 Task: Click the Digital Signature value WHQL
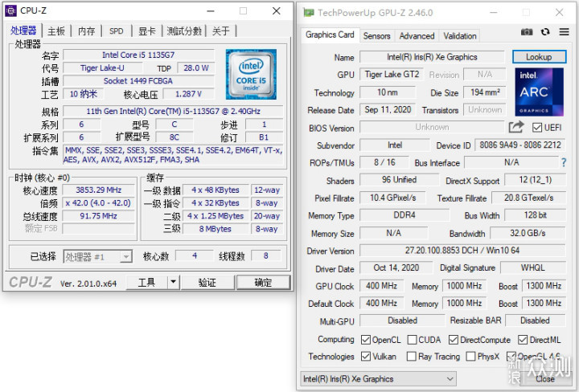(x=533, y=267)
